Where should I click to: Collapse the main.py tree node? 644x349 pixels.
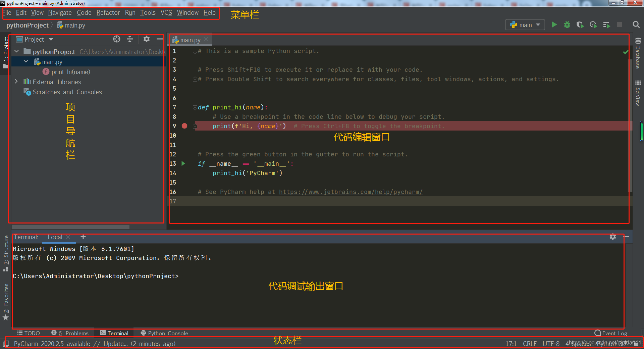coord(26,61)
